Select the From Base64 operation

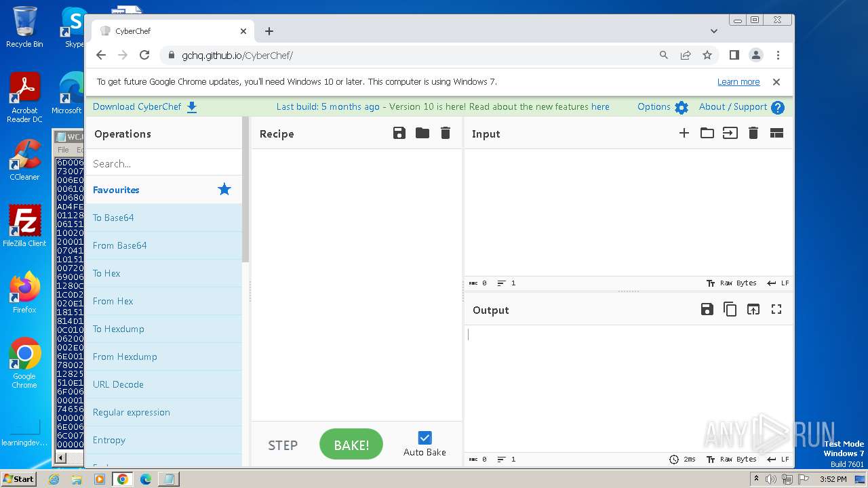point(163,245)
